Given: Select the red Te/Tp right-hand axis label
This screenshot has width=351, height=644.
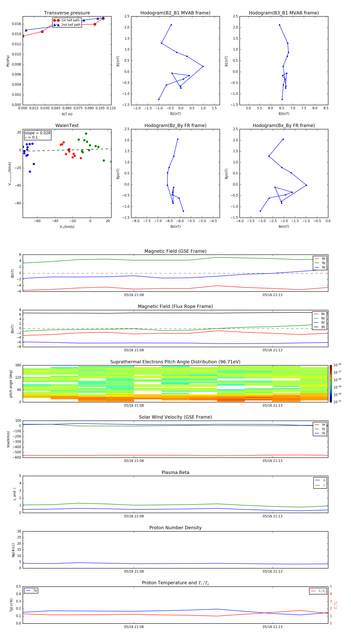Looking at the screenshot, I should tap(336, 605).
